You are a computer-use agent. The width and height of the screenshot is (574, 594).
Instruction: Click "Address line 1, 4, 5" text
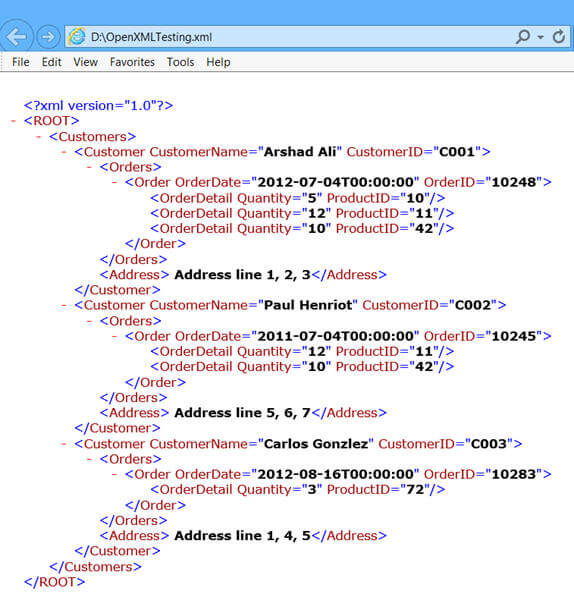tap(242, 536)
